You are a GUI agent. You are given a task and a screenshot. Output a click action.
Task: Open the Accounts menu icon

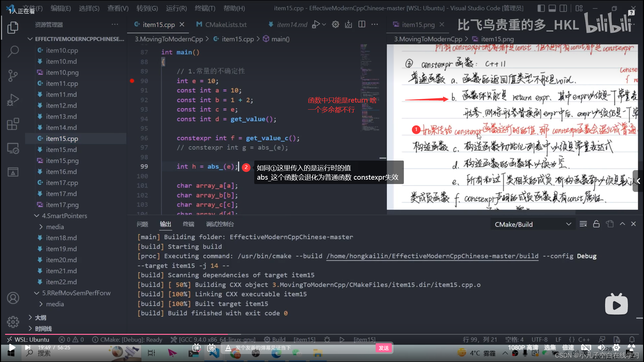13,298
